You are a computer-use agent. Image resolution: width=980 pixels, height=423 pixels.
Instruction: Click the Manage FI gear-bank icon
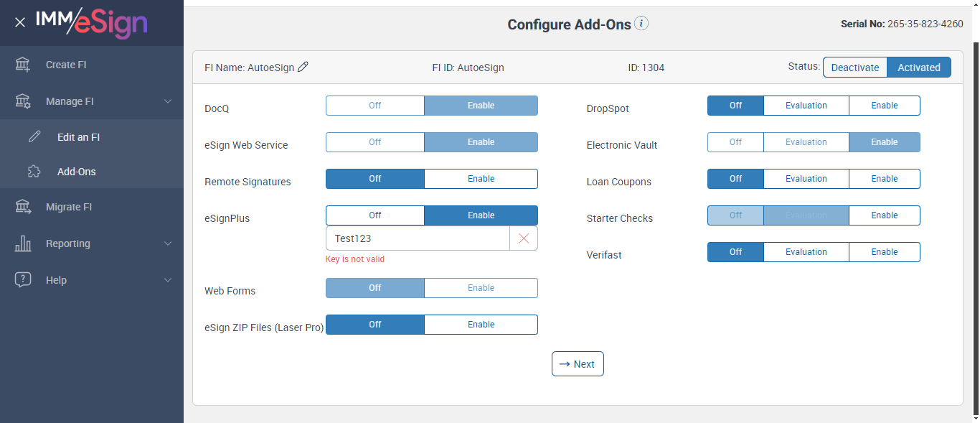coord(23,101)
